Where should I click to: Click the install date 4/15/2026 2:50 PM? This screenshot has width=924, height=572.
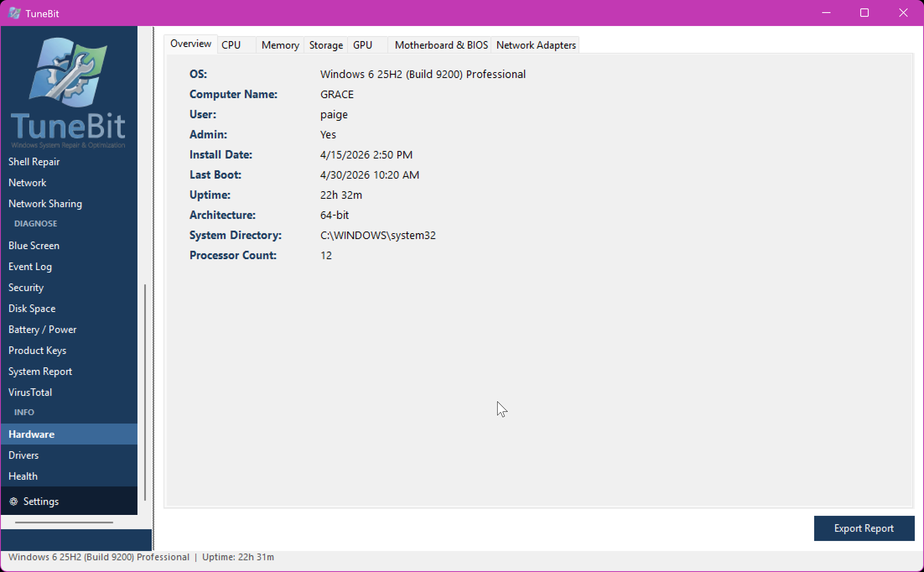click(x=366, y=155)
